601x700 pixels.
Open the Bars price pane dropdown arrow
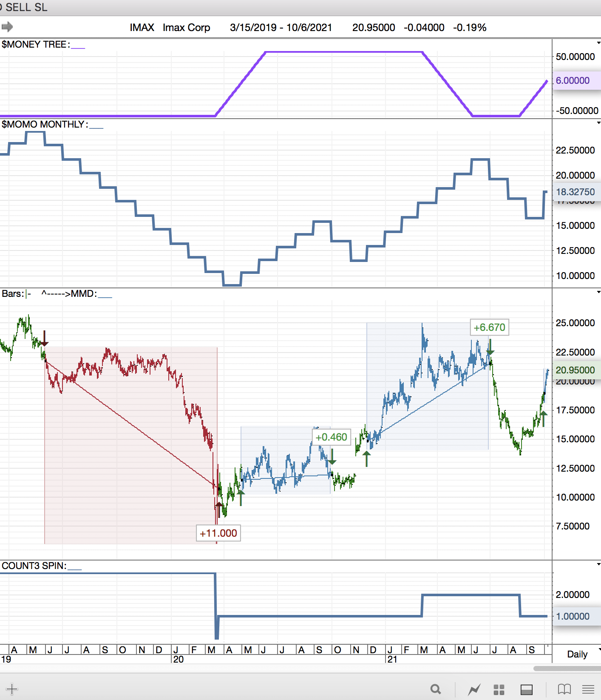click(598, 292)
